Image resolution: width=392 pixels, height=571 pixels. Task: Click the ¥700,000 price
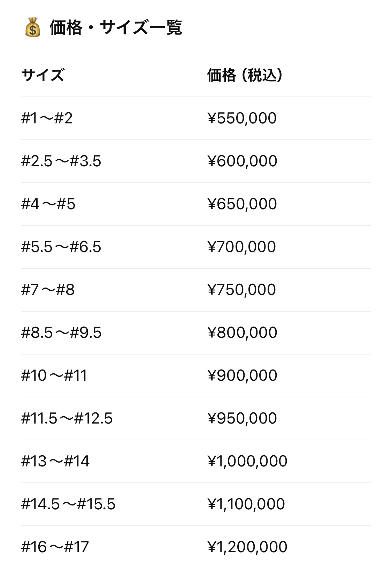tap(241, 247)
